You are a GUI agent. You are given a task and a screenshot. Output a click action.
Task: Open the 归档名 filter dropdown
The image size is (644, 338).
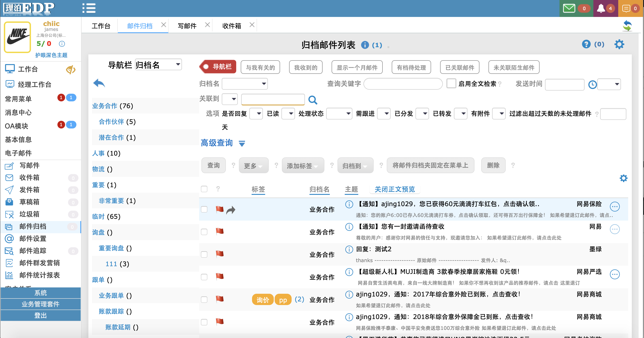[x=245, y=84]
